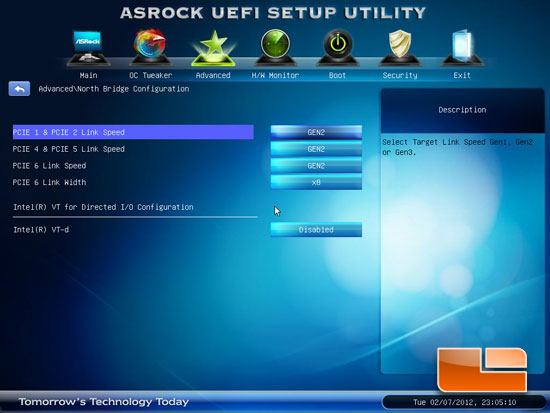Switch to the Security tab label
Screen dimensions: 550x413
coord(400,75)
